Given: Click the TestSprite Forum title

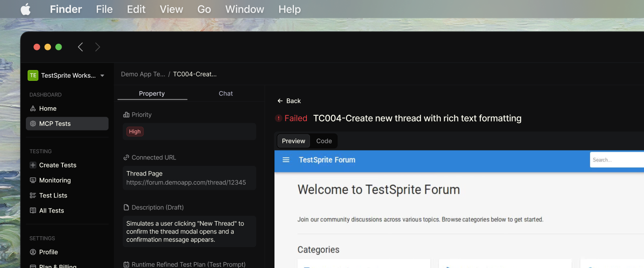Looking at the screenshot, I should [327, 160].
